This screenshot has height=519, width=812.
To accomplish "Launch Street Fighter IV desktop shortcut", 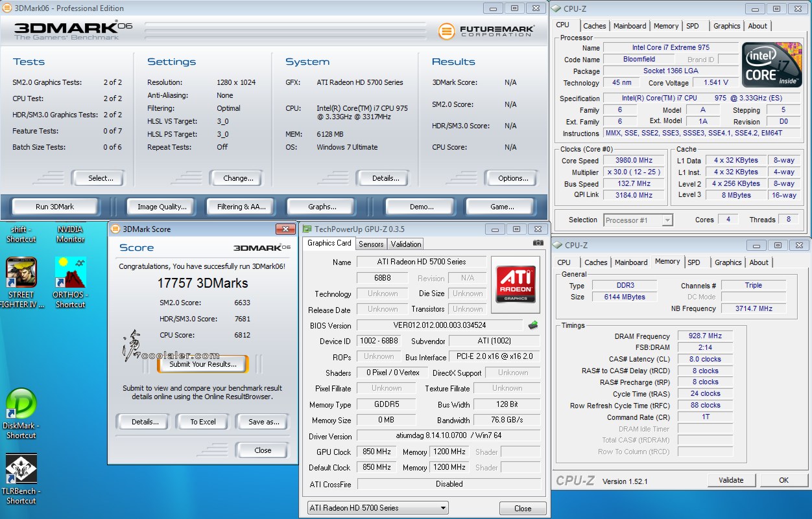I will pyautogui.click(x=21, y=282).
